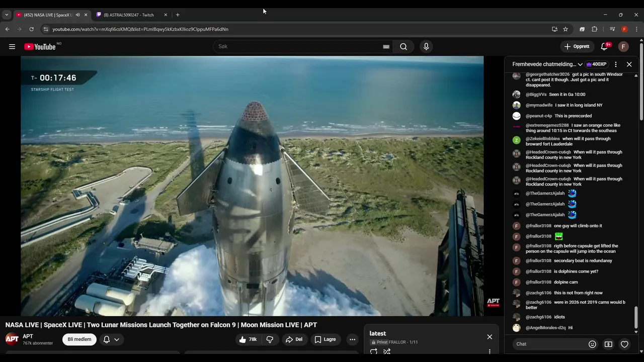The image size is (644, 362).
Task: Click username @BiggVVs in chat
Action: point(536,95)
